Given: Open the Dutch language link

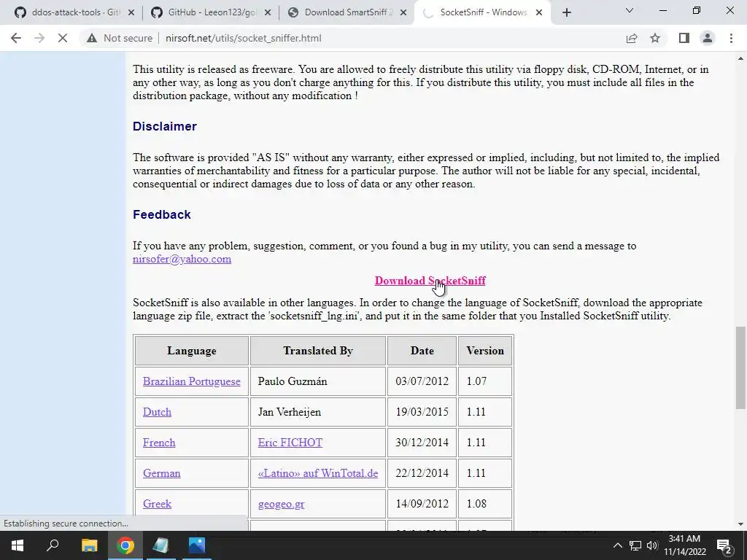Looking at the screenshot, I should click(158, 412).
